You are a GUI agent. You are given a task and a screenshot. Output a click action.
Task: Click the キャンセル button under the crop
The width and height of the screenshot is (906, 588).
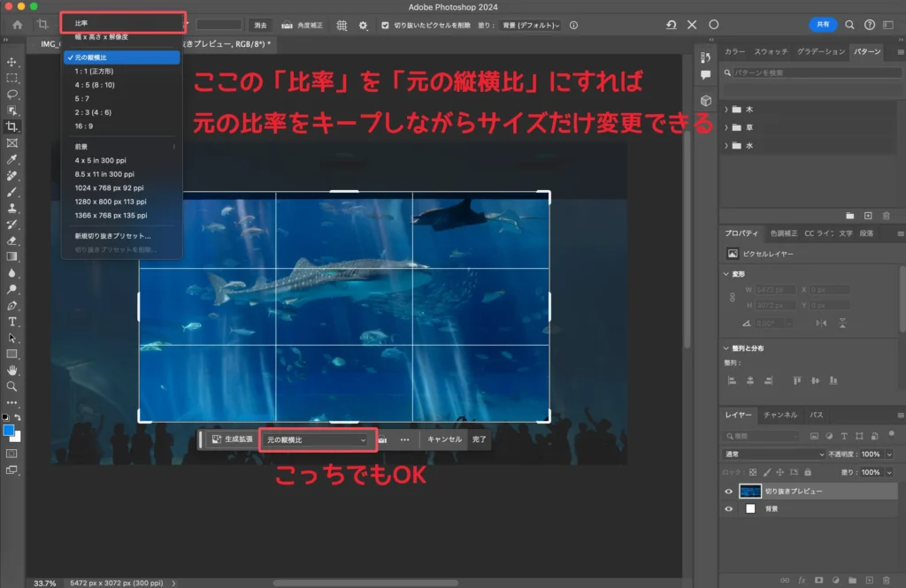pyautogui.click(x=444, y=439)
